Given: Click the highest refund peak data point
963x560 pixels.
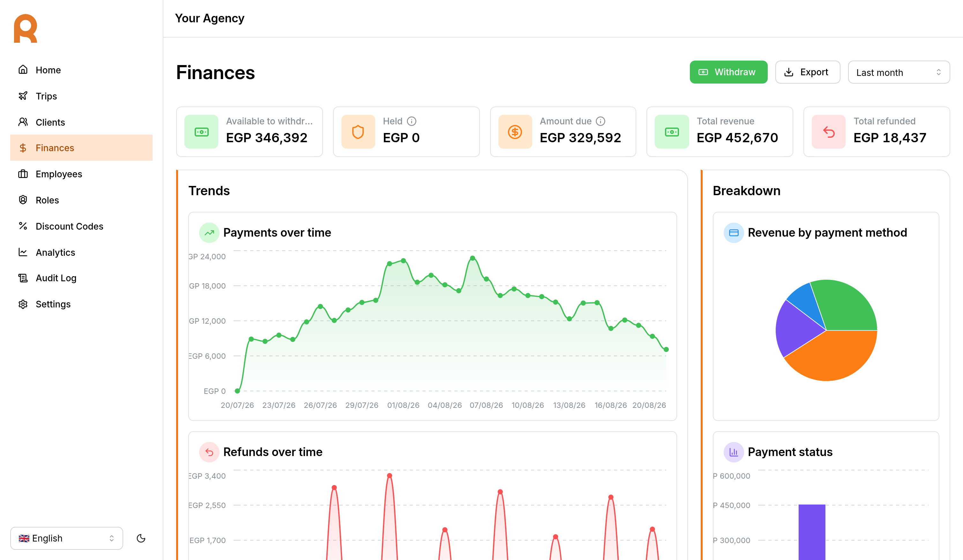Looking at the screenshot, I should pos(389,475).
